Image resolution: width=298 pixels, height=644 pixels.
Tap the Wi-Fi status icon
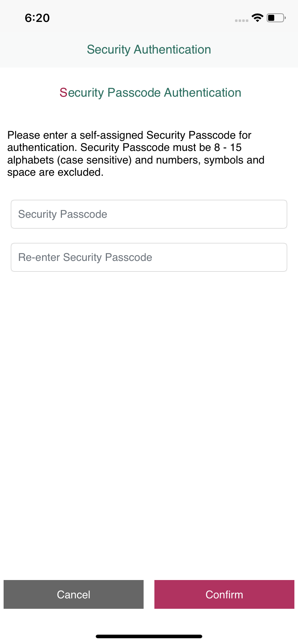tap(257, 18)
